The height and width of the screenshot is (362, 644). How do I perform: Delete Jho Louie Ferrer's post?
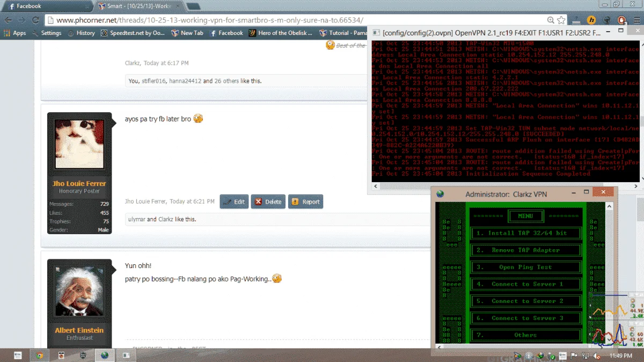268,202
